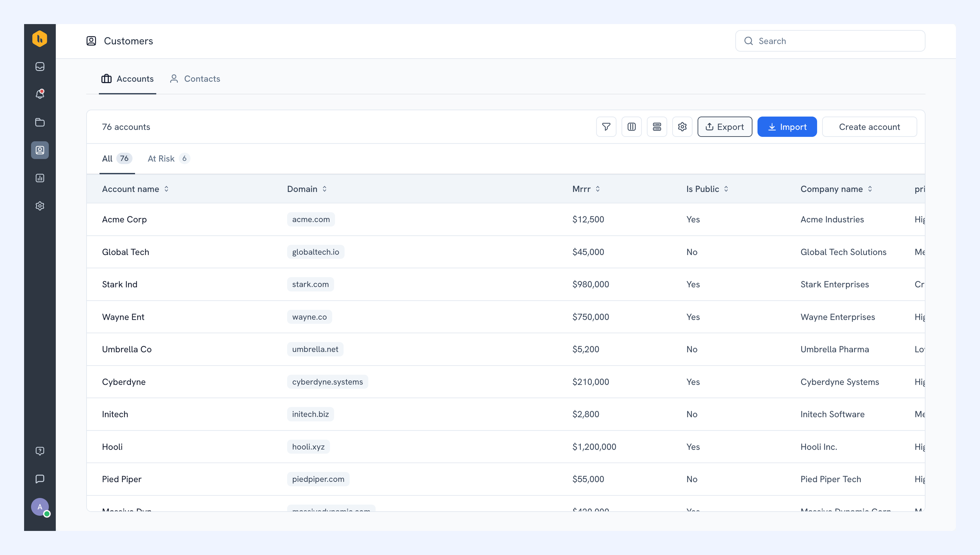Open settings gear in the sidebar
This screenshot has width=980, height=555.
tap(40, 206)
